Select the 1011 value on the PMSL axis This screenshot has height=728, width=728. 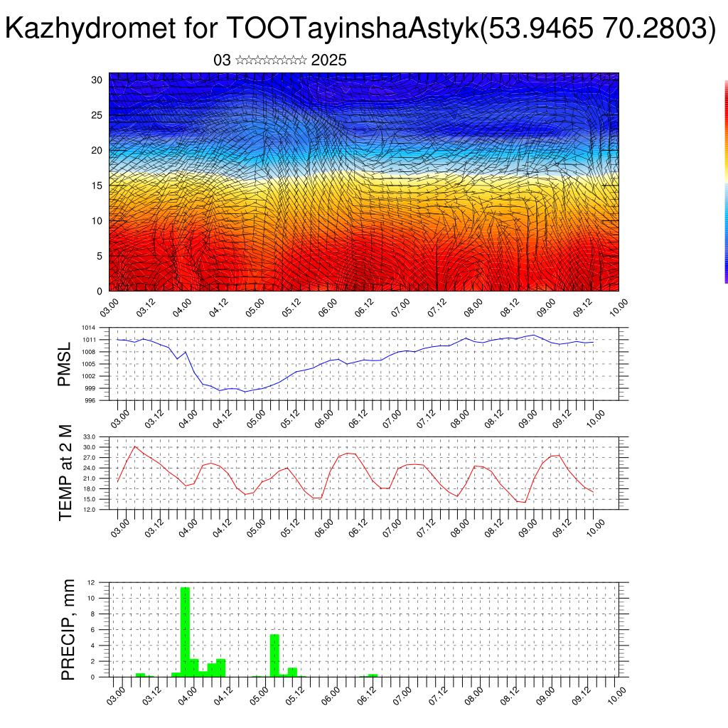click(x=89, y=340)
